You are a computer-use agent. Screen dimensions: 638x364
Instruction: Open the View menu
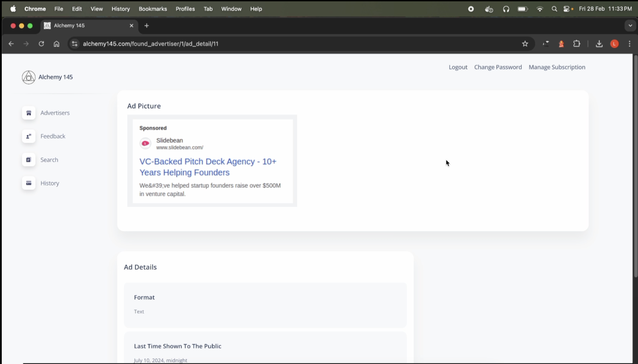96,9
